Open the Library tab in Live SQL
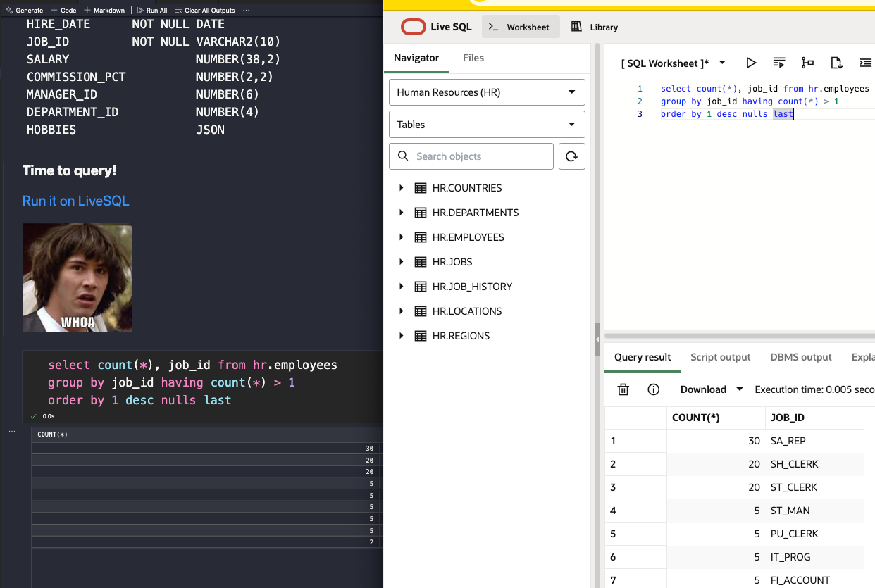 click(x=595, y=27)
